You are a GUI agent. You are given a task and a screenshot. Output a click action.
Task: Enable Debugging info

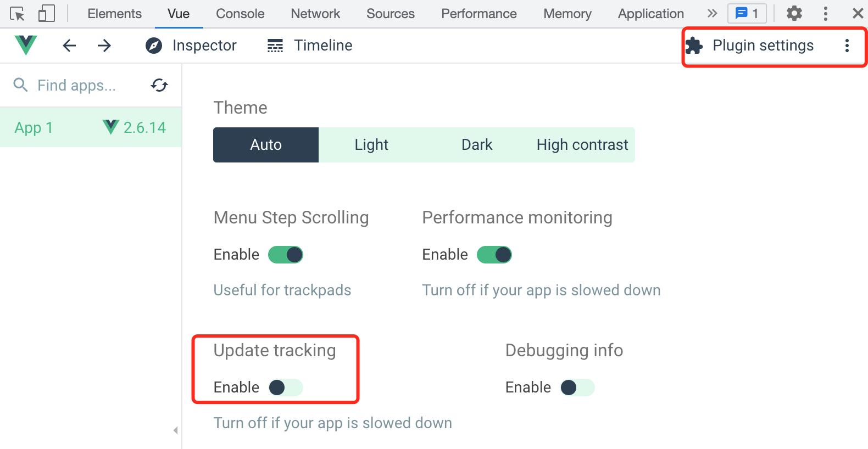576,387
